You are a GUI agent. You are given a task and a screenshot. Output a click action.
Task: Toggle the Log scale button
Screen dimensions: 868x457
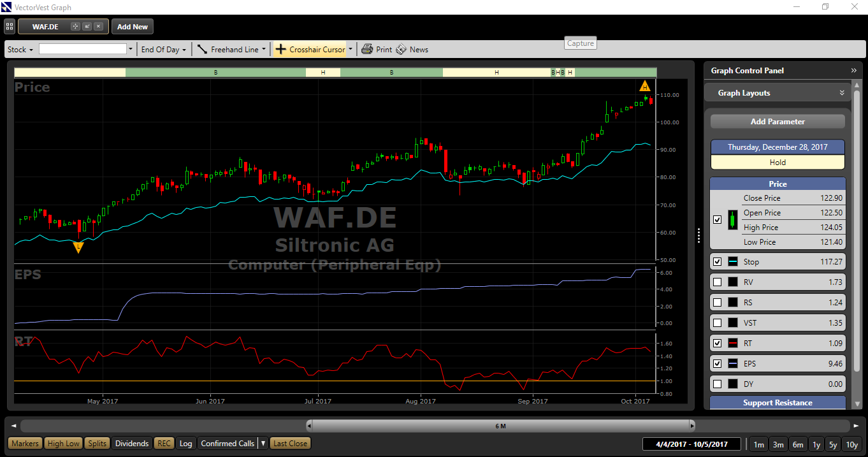coord(185,444)
